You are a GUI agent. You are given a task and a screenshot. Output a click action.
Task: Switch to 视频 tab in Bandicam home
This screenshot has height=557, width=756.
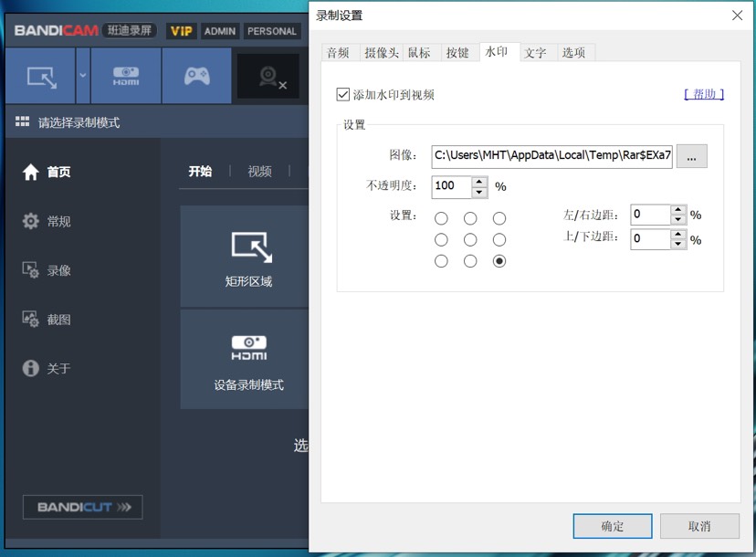tap(259, 171)
